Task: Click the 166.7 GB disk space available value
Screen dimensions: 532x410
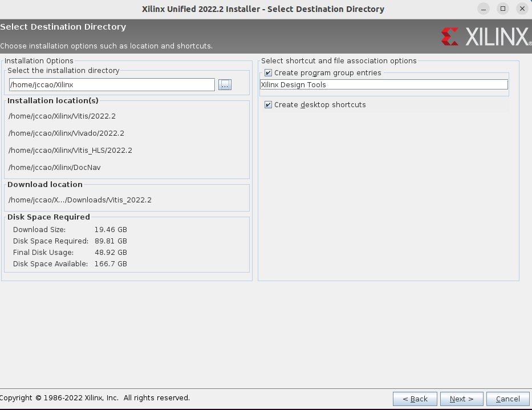Action: (111, 263)
